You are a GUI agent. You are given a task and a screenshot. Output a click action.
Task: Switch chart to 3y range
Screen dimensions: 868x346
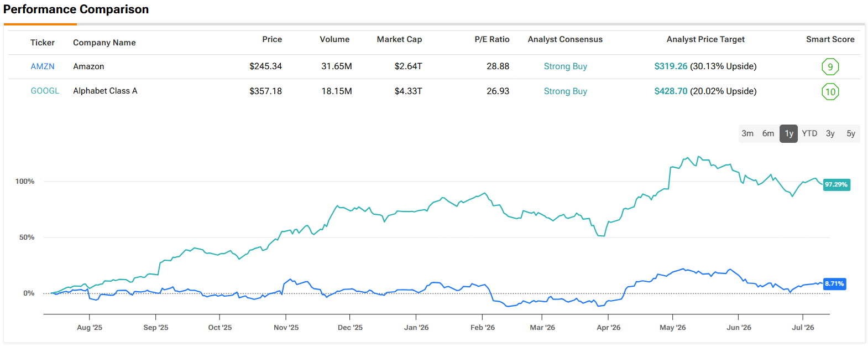tap(830, 133)
